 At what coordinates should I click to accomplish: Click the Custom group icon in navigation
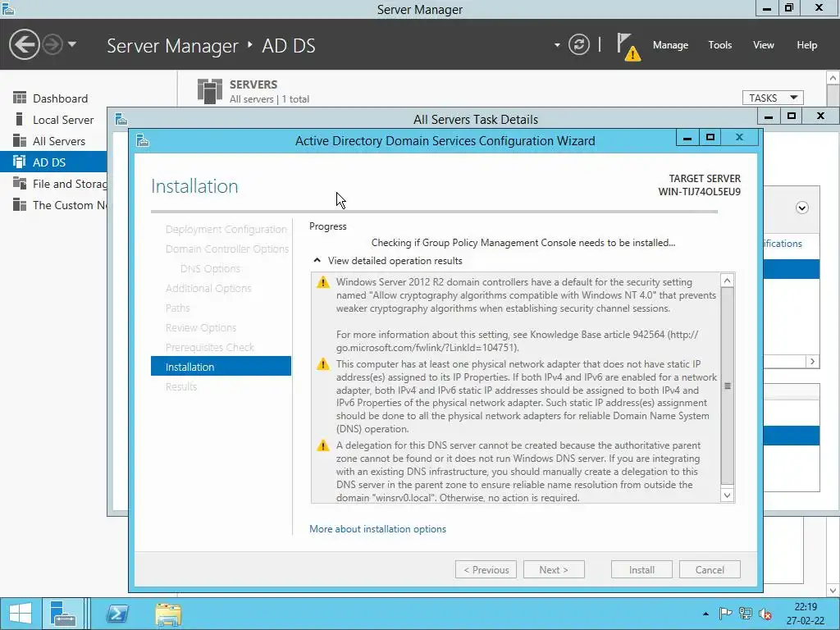20,204
